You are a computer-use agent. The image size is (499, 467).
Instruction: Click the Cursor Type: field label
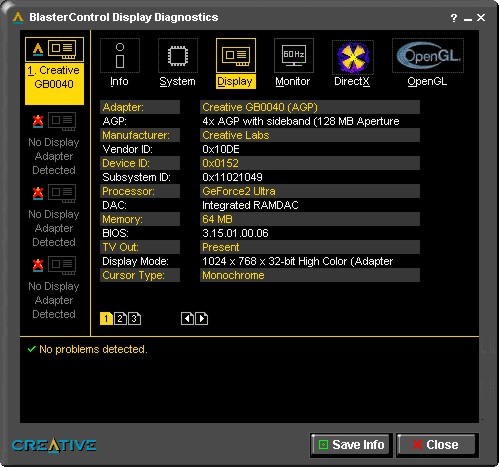tap(140, 275)
